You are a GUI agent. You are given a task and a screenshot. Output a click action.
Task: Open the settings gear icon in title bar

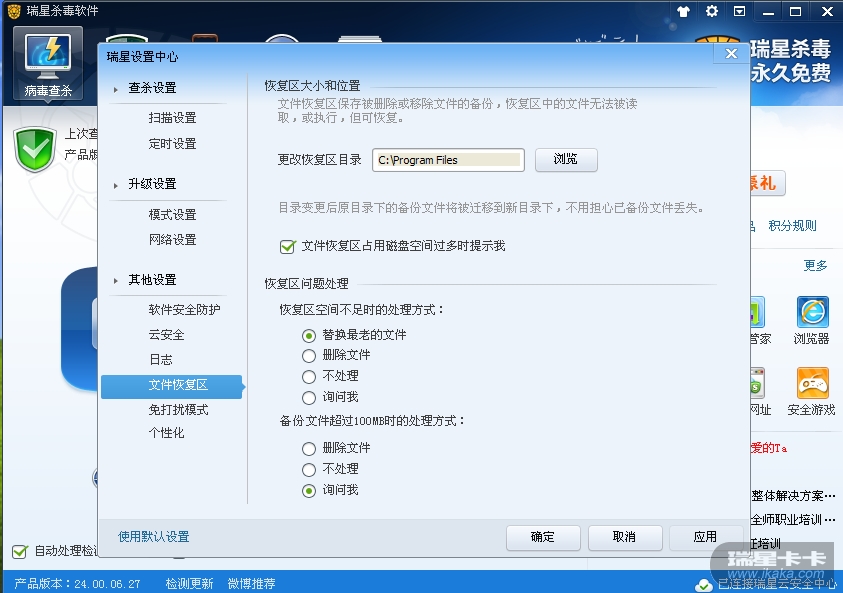click(x=712, y=11)
